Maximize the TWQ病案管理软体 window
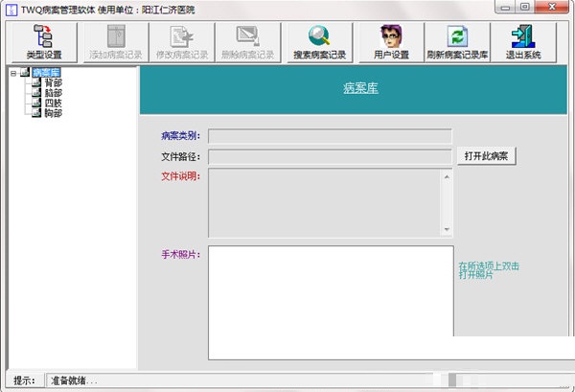 525,8
